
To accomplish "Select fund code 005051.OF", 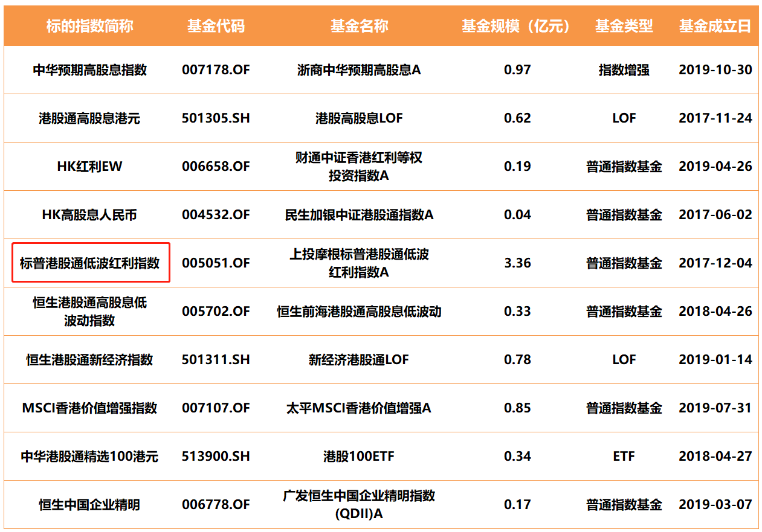I will coord(216,263).
